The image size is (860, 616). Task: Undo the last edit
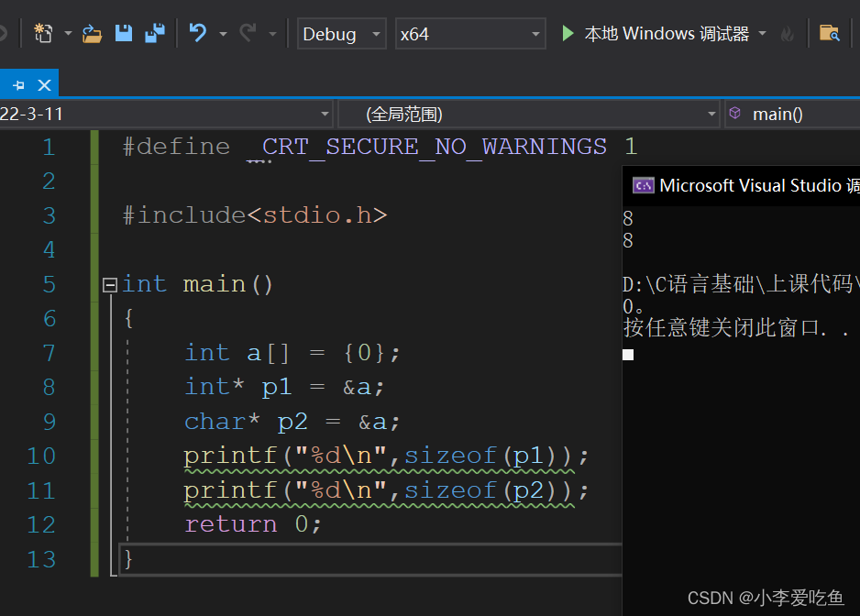pos(198,34)
